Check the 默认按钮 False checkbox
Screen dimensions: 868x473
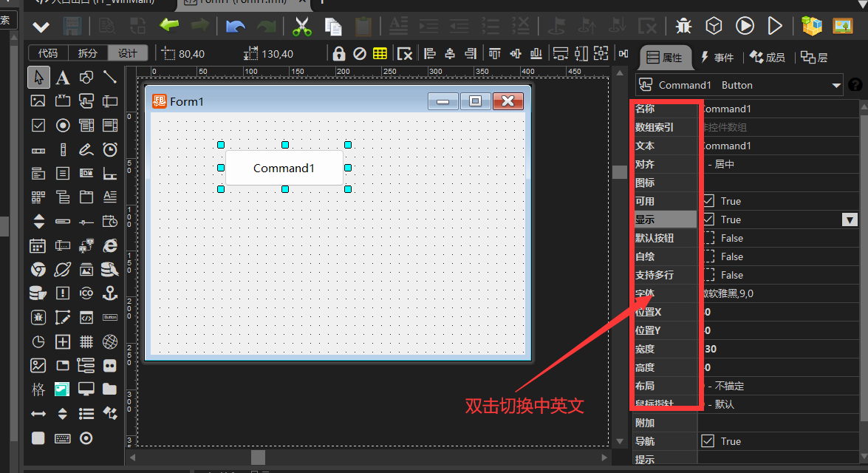(x=708, y=238)
